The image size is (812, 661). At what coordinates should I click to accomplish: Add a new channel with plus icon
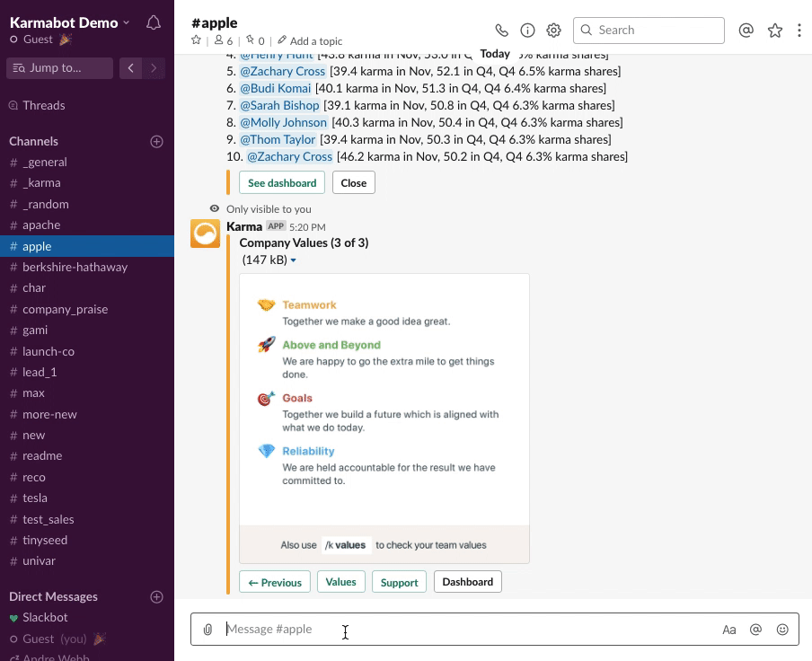click(x=156, y=141)
